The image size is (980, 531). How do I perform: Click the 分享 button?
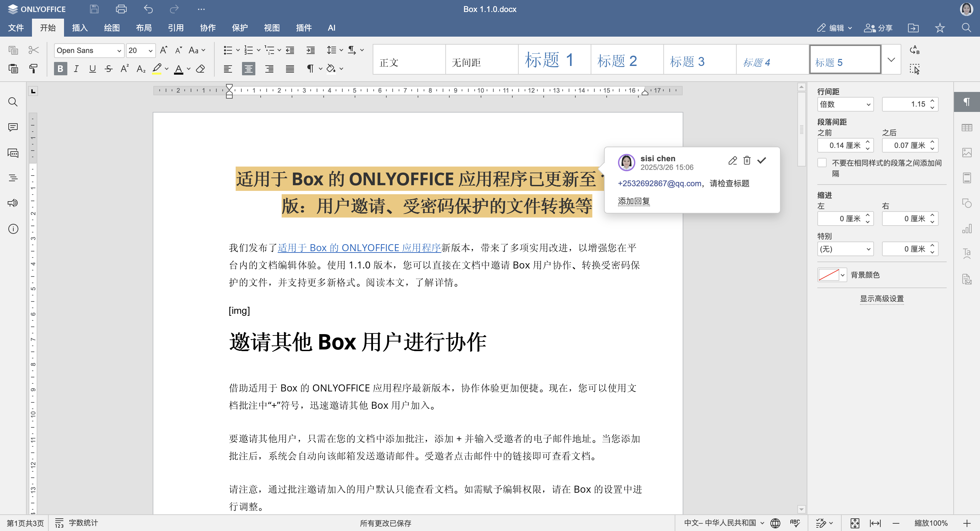pos(878,28)
